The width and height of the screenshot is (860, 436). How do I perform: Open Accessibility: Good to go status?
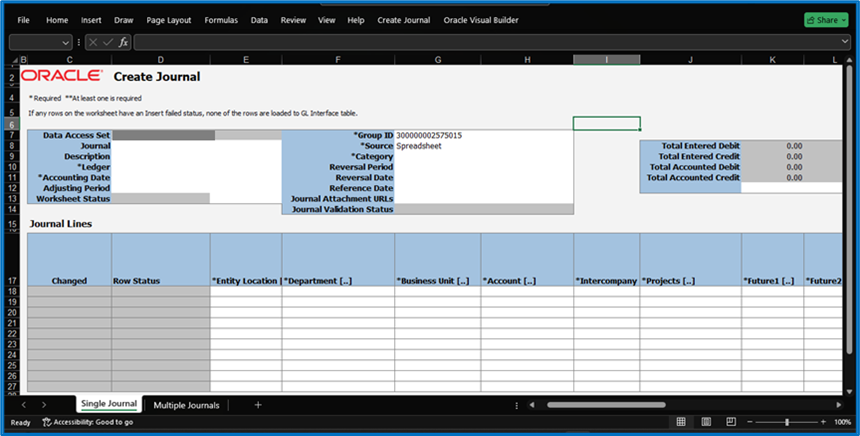(88, 422)
